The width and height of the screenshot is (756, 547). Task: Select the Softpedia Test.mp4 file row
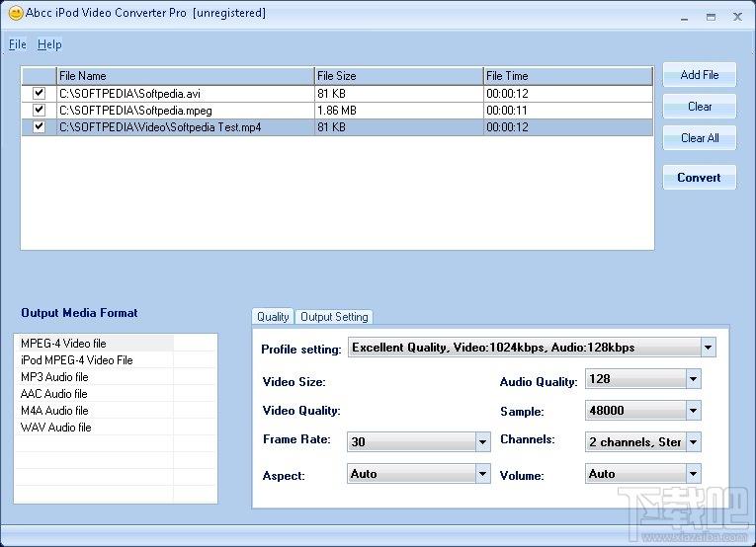tap(337, 127)
